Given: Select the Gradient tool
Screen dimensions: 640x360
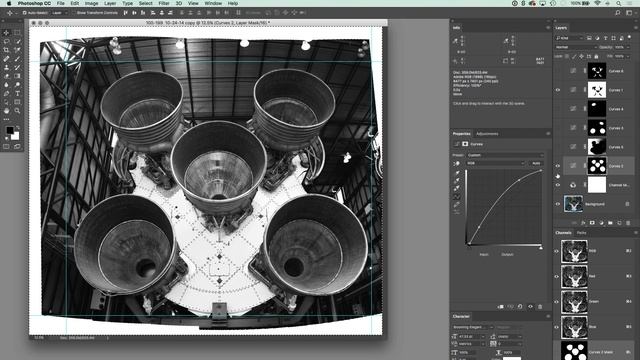Looking at the screenshot, I should click(17, 76).
